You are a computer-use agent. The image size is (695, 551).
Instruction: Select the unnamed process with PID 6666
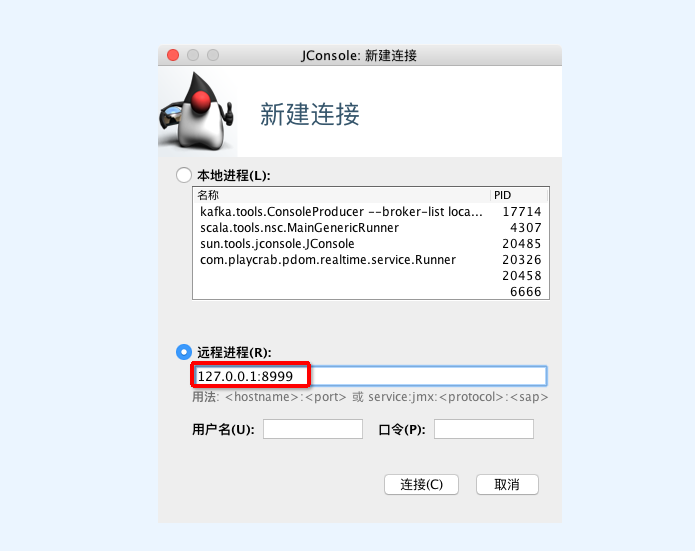(x=371, y=291)
